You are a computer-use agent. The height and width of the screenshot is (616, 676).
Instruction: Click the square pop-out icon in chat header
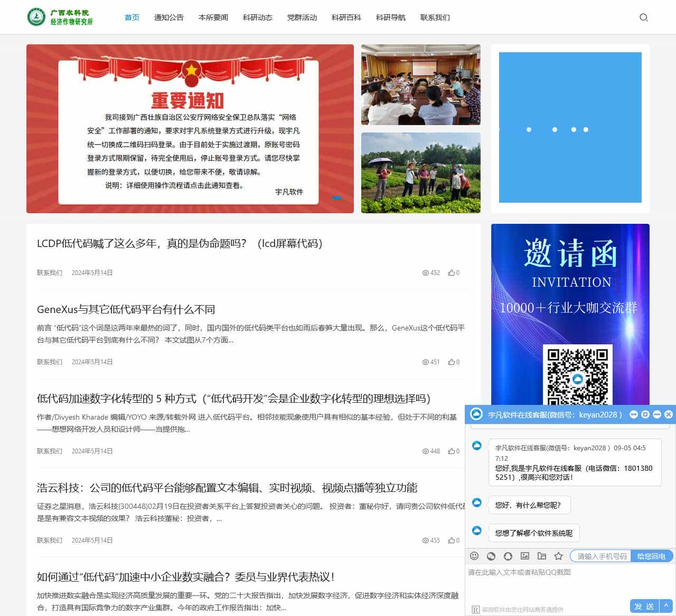(645, 414)
